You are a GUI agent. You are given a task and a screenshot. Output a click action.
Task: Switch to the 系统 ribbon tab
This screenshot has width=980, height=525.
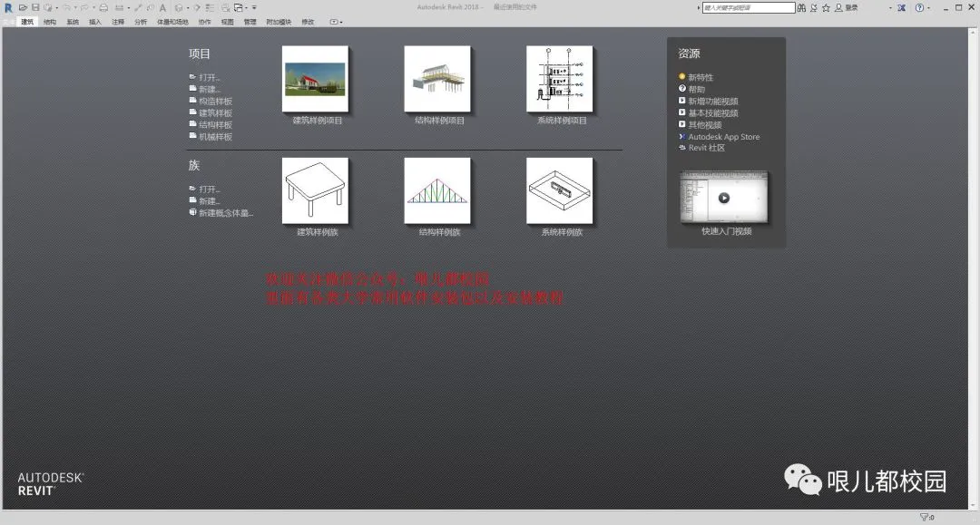point(73,22)
